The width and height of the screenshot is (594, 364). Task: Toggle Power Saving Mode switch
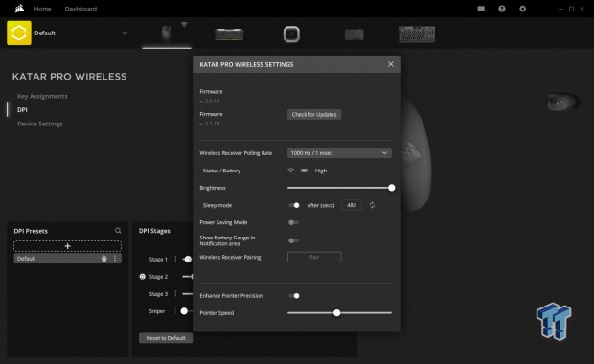click(293, 222)
